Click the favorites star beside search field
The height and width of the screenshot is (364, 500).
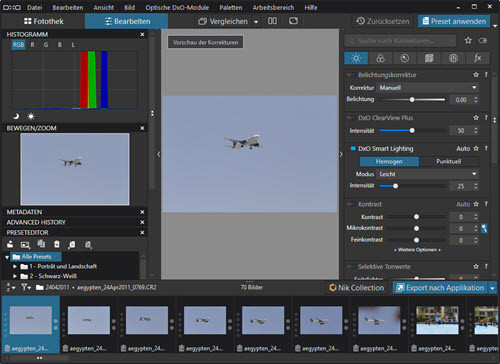468,40
